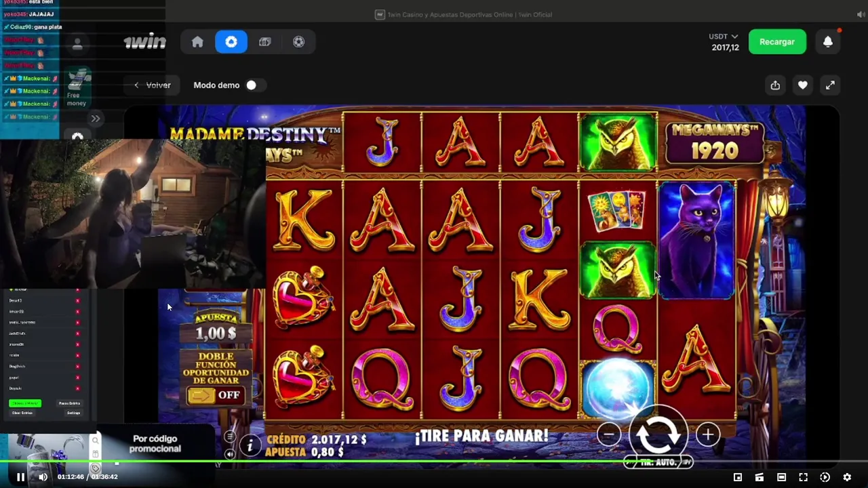
Task: Go to 1win home icon
Action: tap(197, 42)
